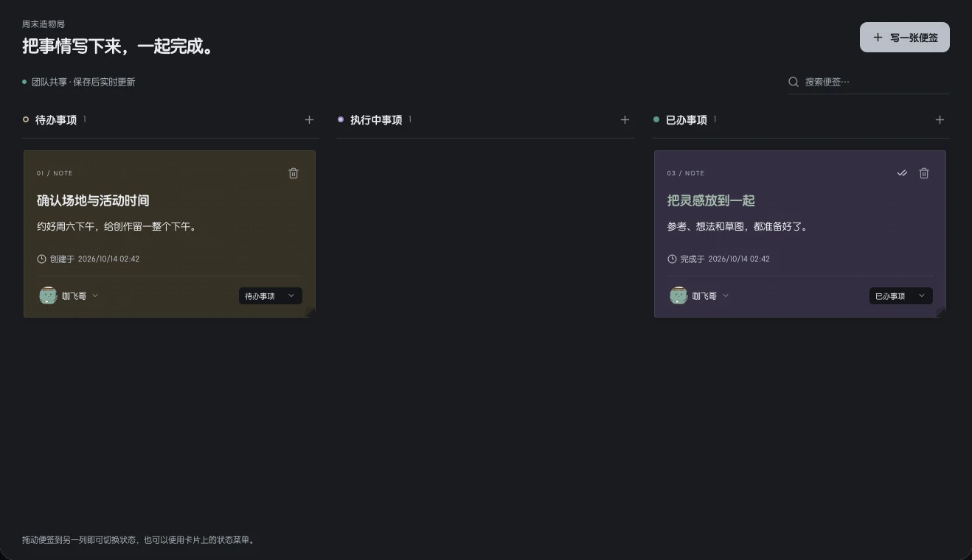
Task: Add a note to the 待办事项 column
Action: coord(309,119)
